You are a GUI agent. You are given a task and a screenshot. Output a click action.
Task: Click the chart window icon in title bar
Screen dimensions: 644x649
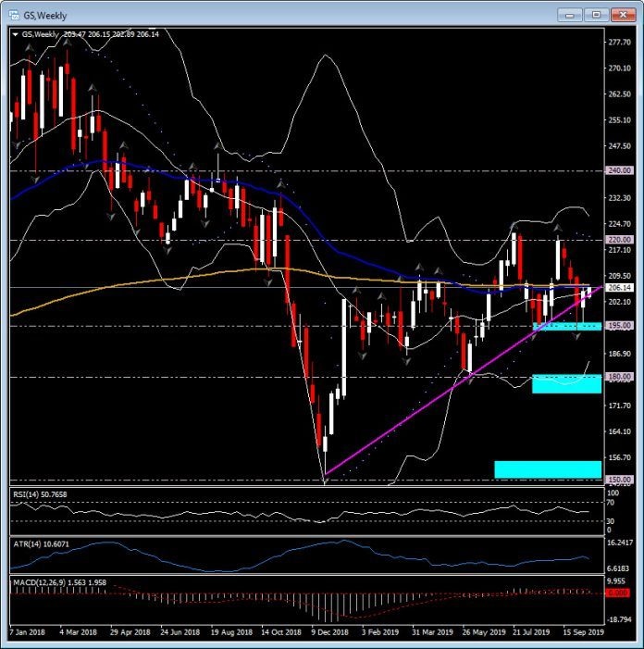(14, 16)
